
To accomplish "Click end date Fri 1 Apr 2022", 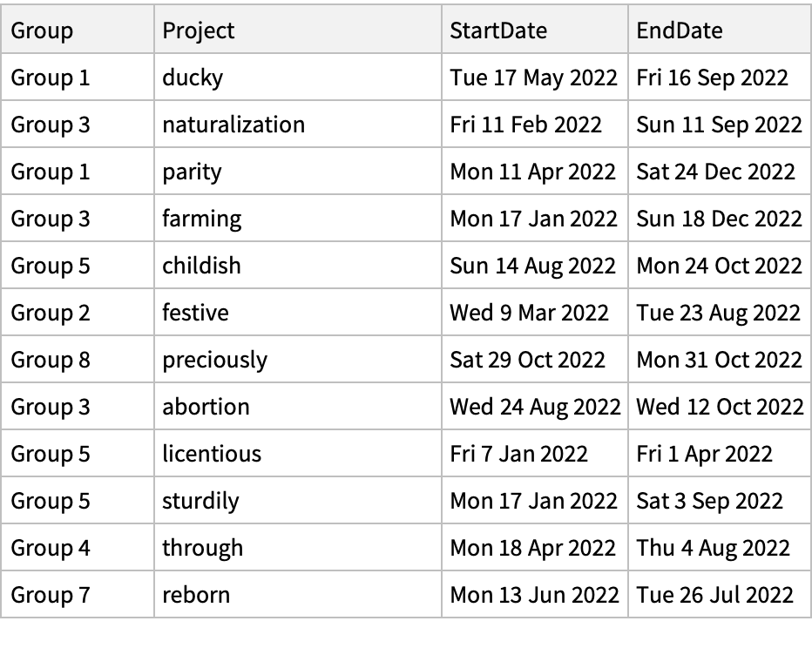I will 704,454.
